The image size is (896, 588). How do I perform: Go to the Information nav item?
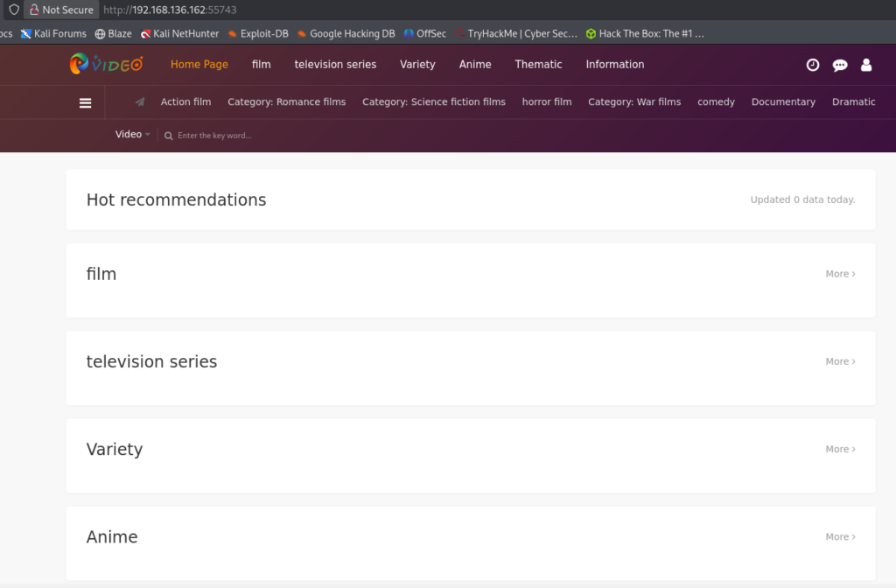pos(614,65)
